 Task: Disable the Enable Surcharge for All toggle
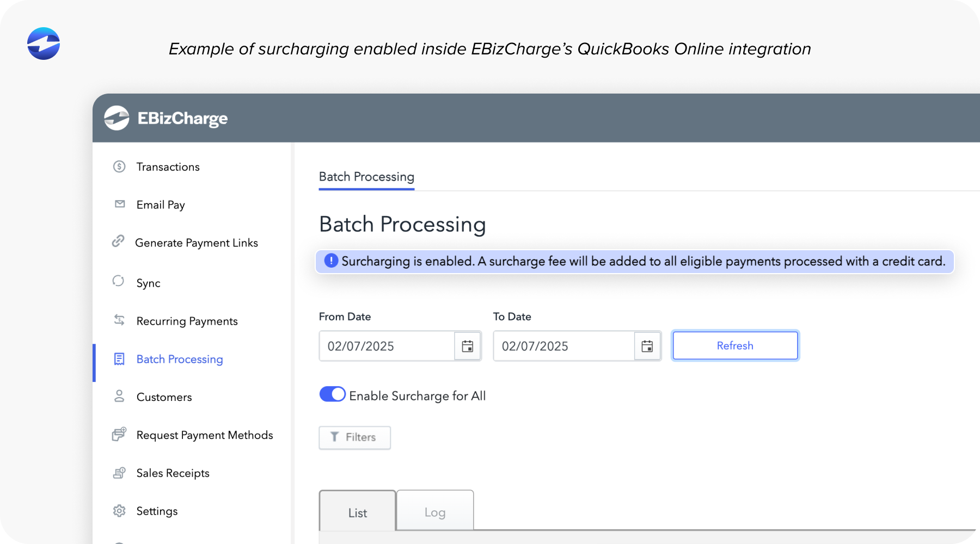[x=333, y=394]
